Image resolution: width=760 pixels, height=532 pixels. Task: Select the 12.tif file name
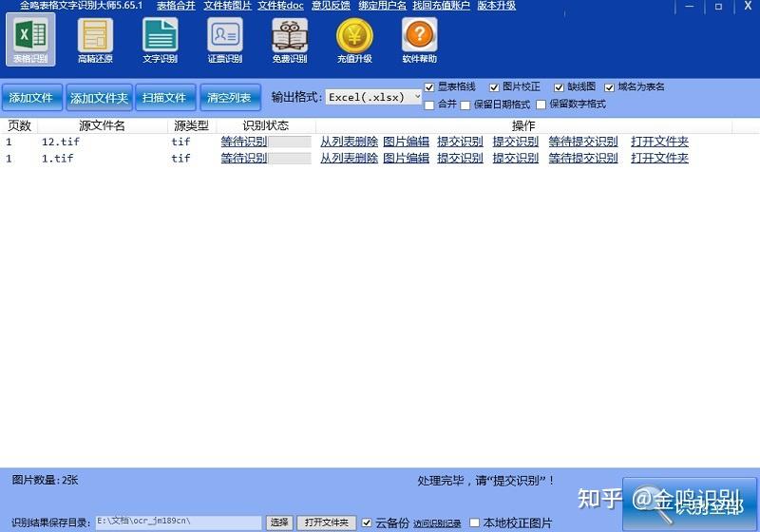pyautogui.click(x=60, y=142)
